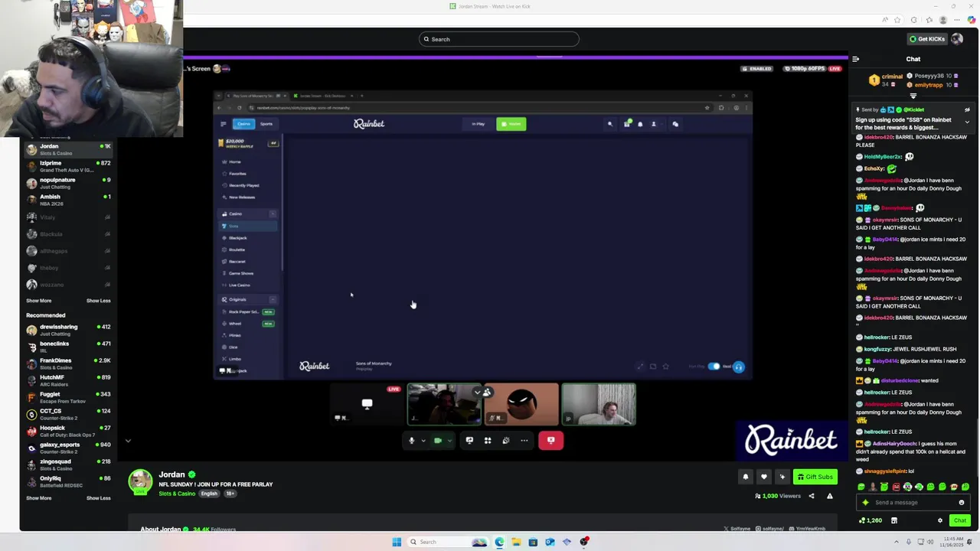Open microphone options dropdown arrow
Viewport: 980px width, 551px height.
422,440
